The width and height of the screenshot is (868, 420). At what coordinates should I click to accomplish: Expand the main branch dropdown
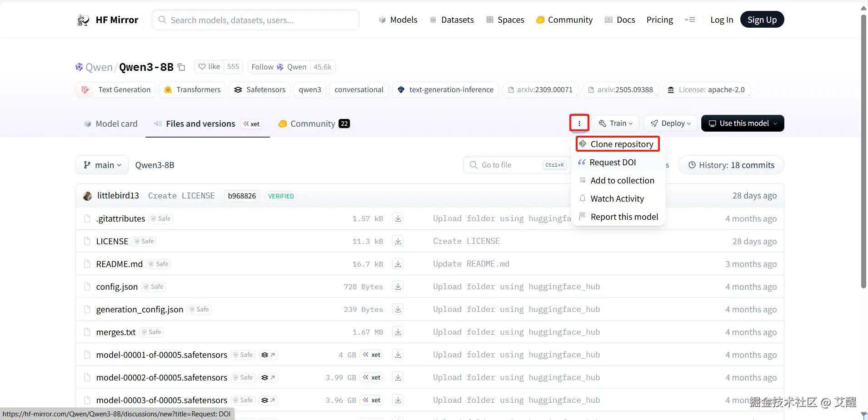click(102, 165)
